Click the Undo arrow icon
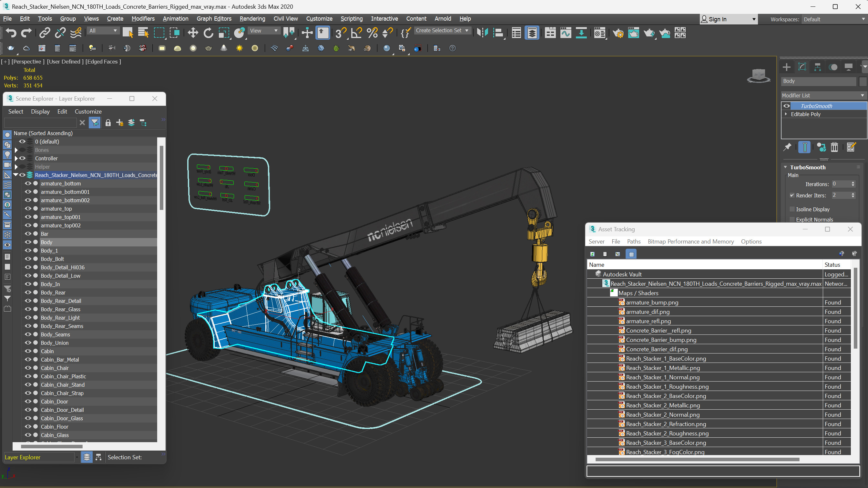The image size is (868, 488). (x=11, y=33)
